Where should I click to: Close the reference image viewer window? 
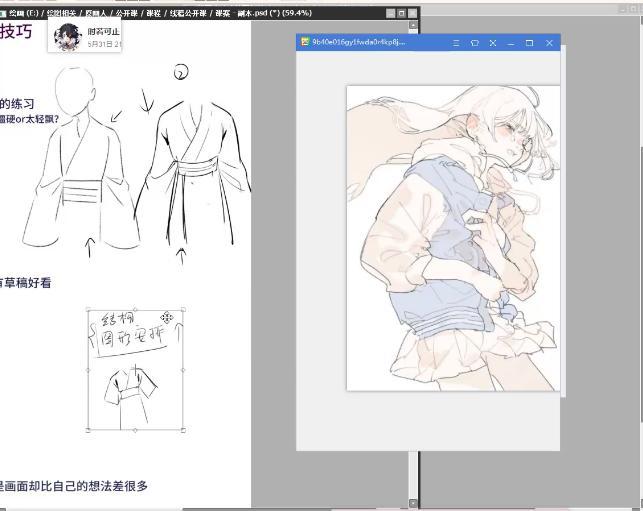(x=550, y=43)
